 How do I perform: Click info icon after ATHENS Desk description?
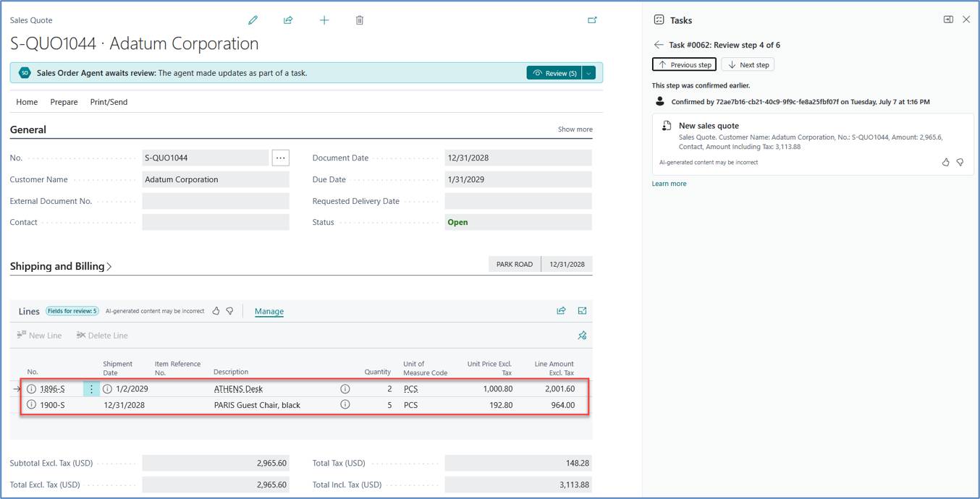(345, 389)
